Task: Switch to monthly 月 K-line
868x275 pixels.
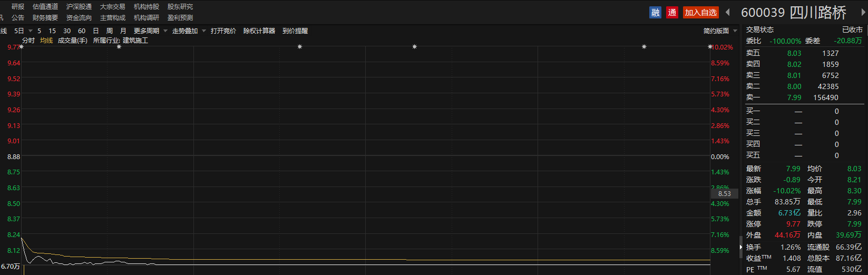Action: (x=123, y=31)
